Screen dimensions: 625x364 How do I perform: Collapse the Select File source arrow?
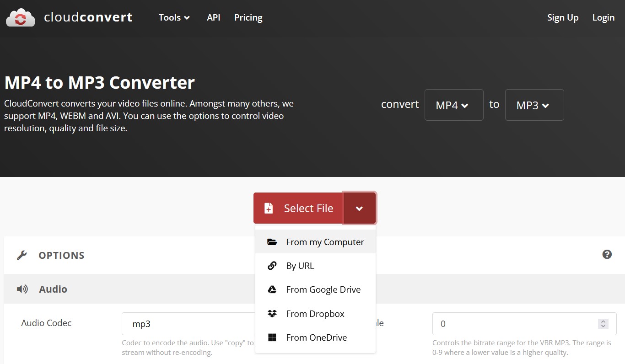point(360,208)
